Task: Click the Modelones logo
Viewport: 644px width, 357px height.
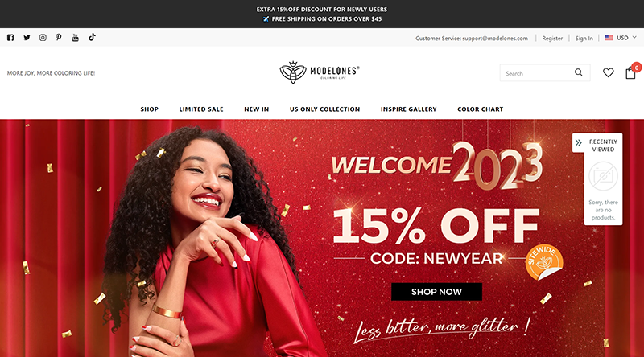Action: [320, 72]
